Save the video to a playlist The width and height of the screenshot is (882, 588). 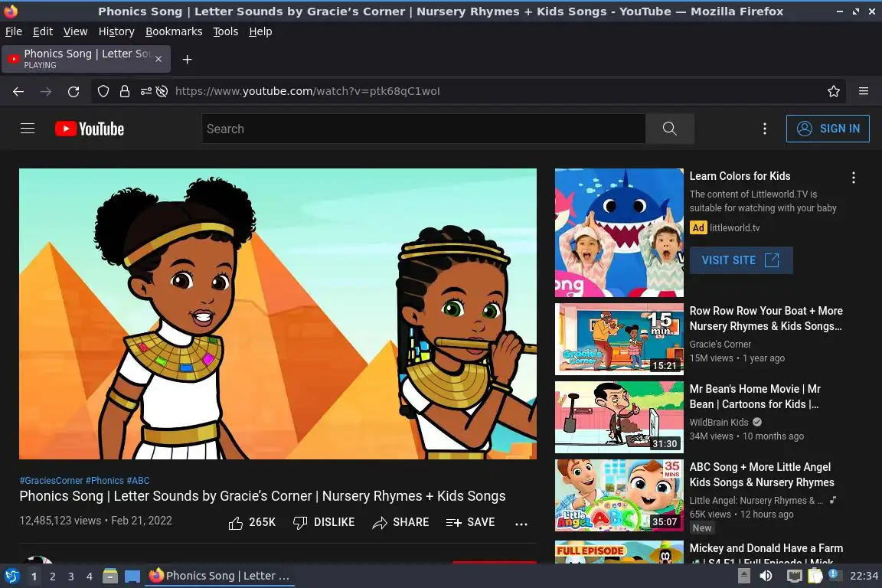click(x=470, y=522)
